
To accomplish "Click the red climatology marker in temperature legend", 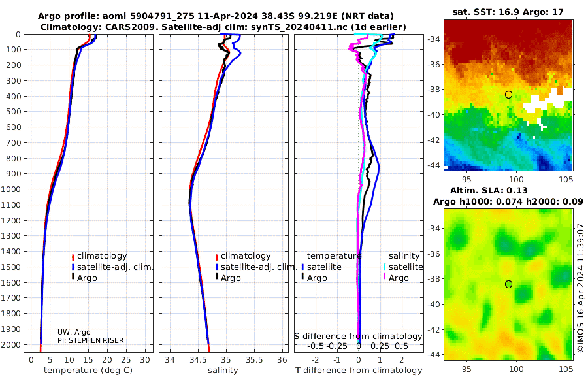I will pyautogui.click(x=73, y=257).
